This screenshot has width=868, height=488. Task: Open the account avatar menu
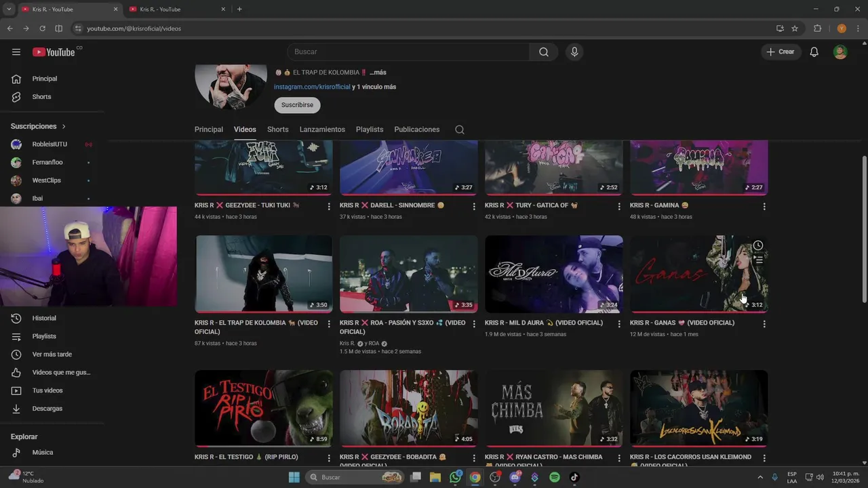(x=840, y=52)
